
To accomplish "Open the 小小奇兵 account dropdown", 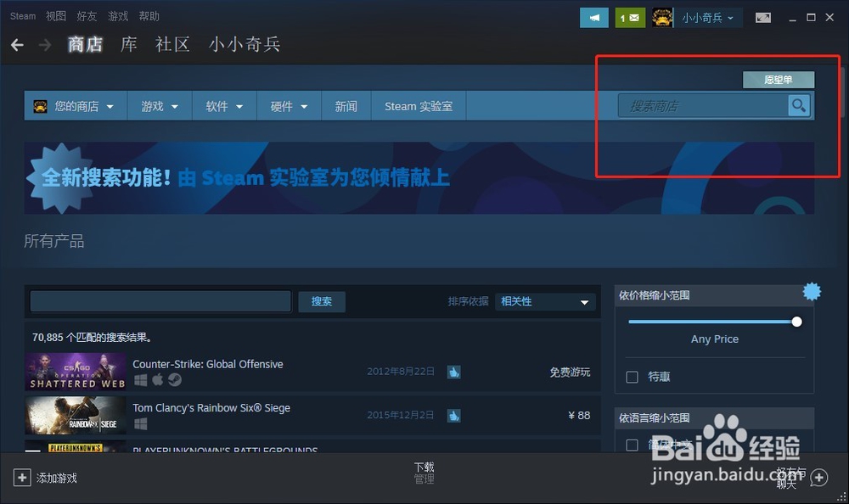I will point(708,18).
